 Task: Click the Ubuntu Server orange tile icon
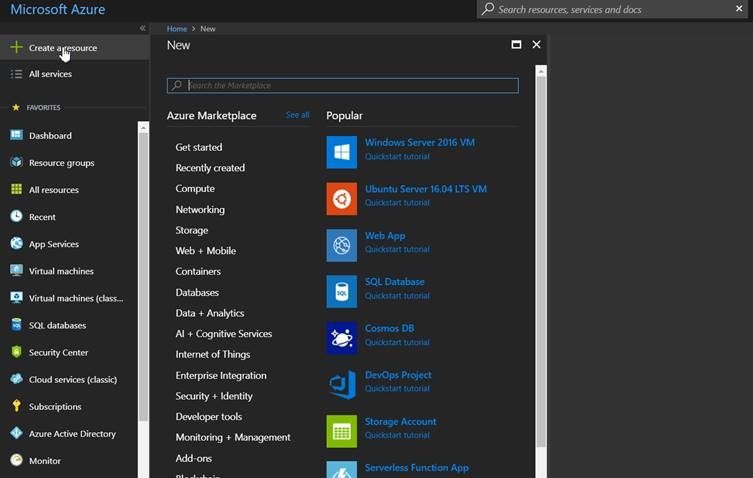341,199
